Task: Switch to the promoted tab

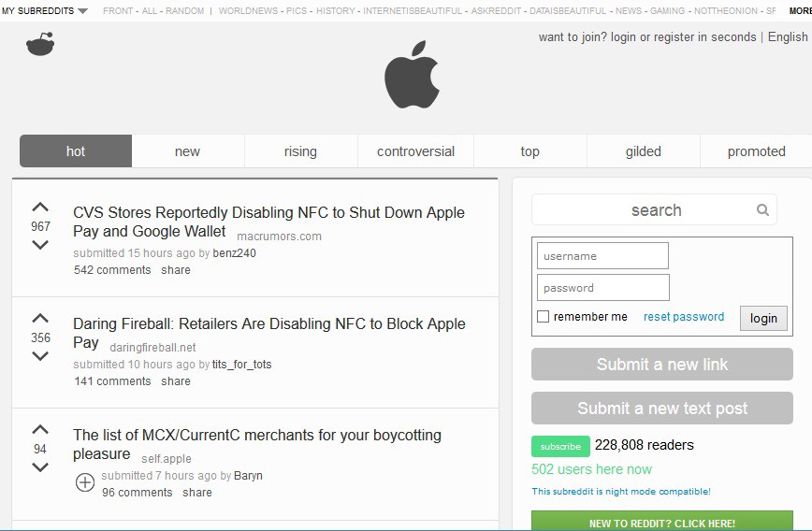Action: pyautogui.click(x=756, y=151)
